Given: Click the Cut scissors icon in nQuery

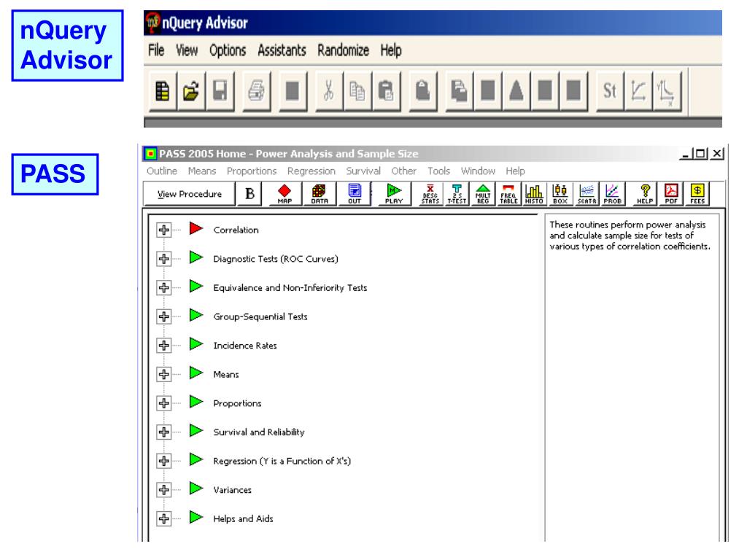Looking at the screenshot, I should [x=328, y=90].
